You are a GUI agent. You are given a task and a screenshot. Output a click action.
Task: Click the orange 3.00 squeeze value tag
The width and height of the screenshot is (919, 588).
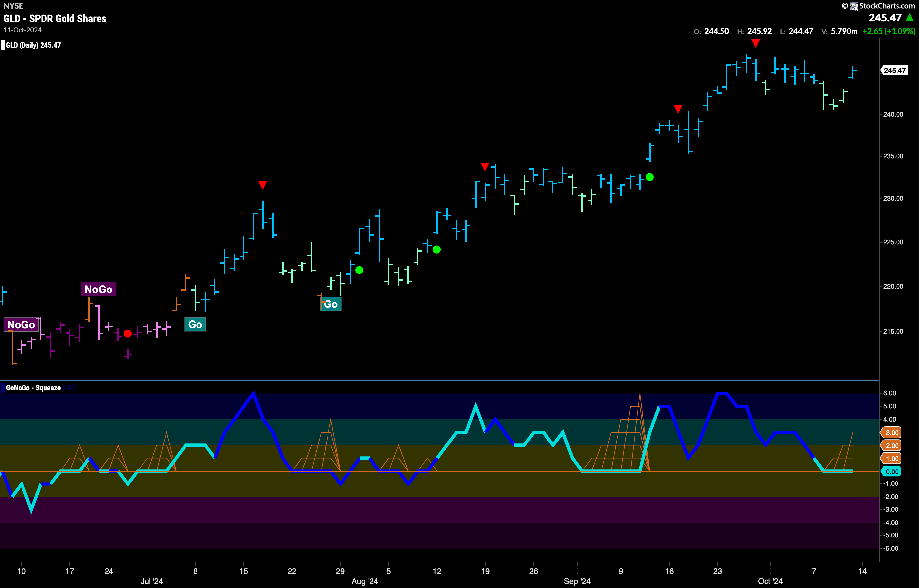891,432
